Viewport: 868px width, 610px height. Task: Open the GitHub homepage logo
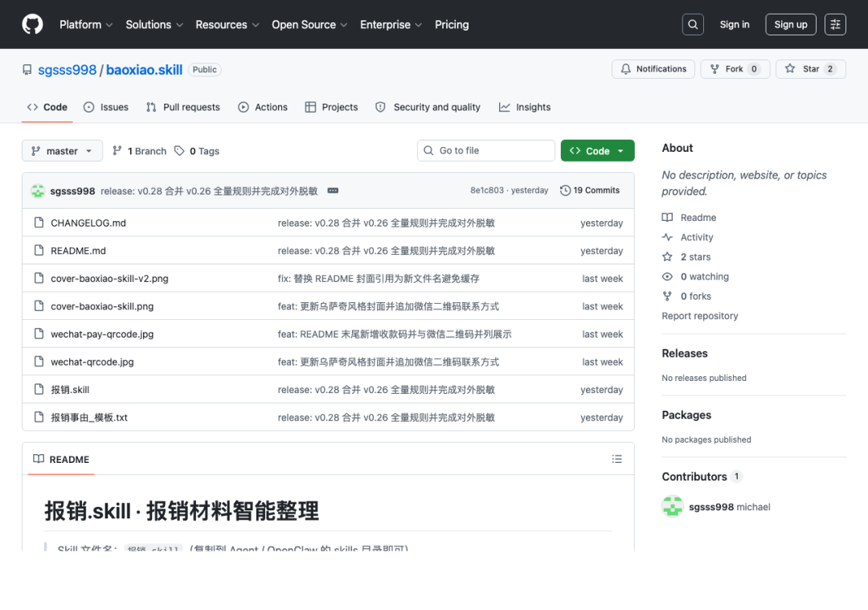(32, 24)
